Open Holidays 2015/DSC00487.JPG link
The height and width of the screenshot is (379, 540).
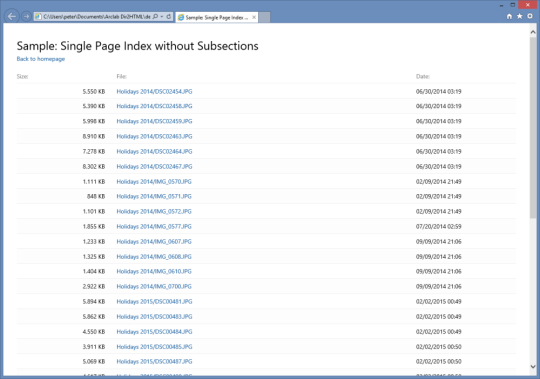click(154, 361)
